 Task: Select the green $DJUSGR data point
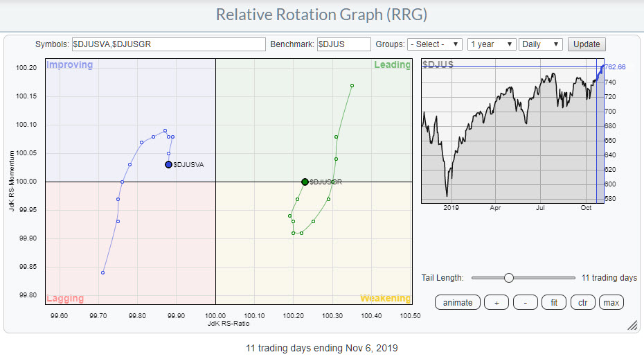pyautogui.click(x=305, y=182)
